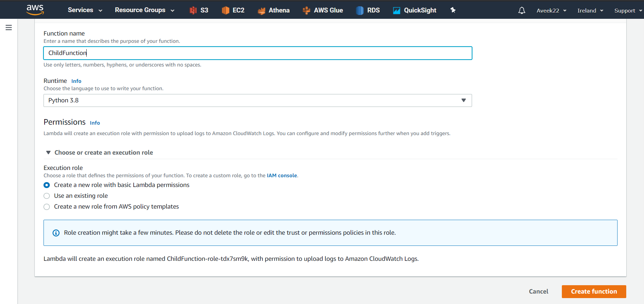Open the Services menu

point(85,10)
